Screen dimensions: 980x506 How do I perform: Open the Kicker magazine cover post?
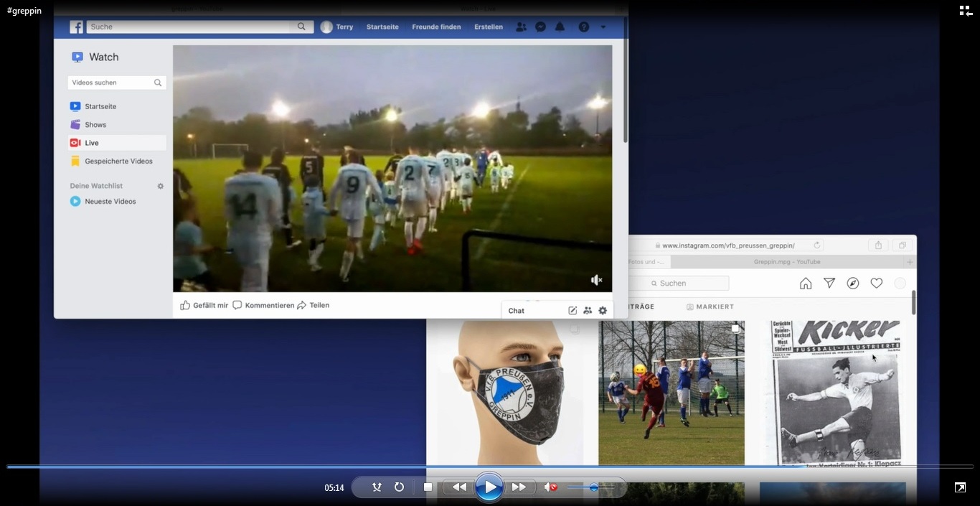(834, 393)
